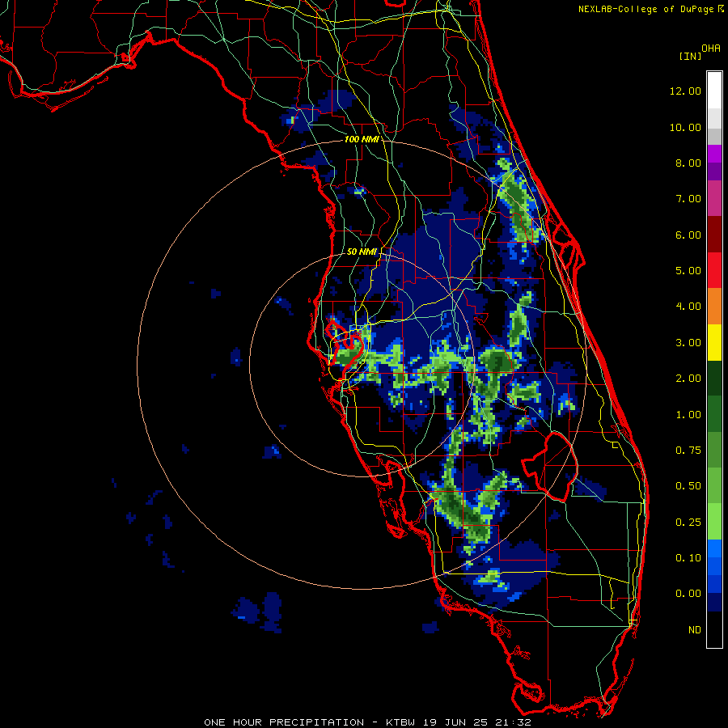Pick the orange color scale swatch
Image resolution: width=728 pixels, height=728 pixels.
714,307
